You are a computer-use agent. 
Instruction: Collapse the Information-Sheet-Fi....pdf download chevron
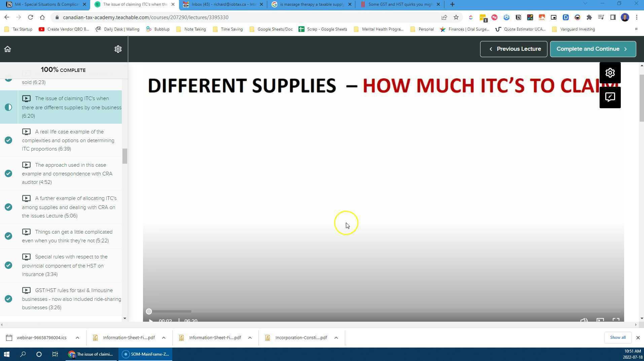click(x=163, y=337)
